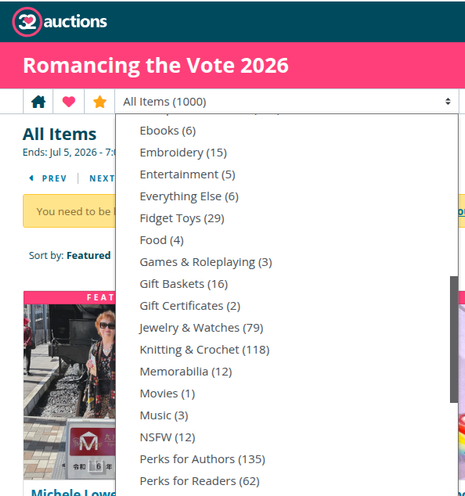Open the All Items (1000) category dropdown
The image size is (465, 496).
pos(287,102)
